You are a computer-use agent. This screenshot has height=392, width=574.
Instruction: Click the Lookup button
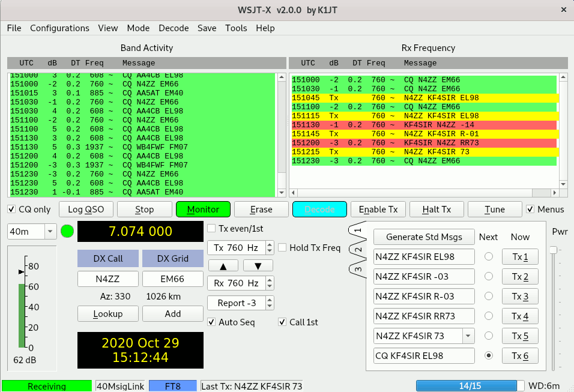pos(108,314)
